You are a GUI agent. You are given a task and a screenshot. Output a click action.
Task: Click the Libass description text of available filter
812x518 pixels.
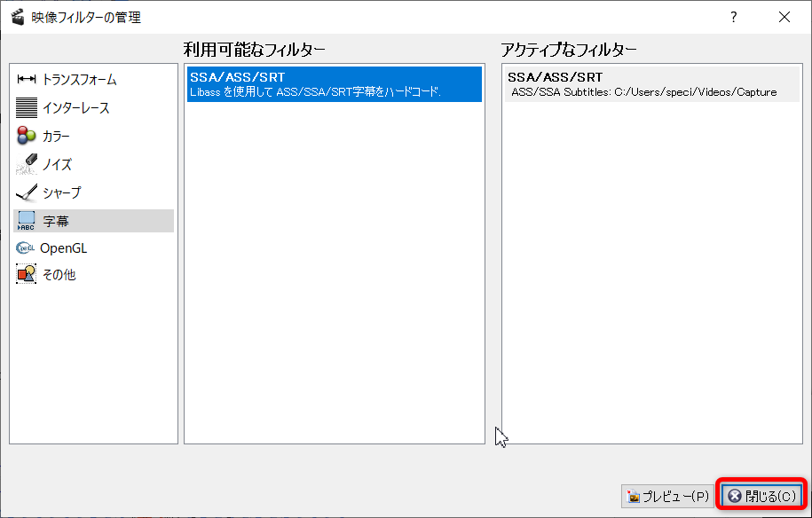[315, 92]
